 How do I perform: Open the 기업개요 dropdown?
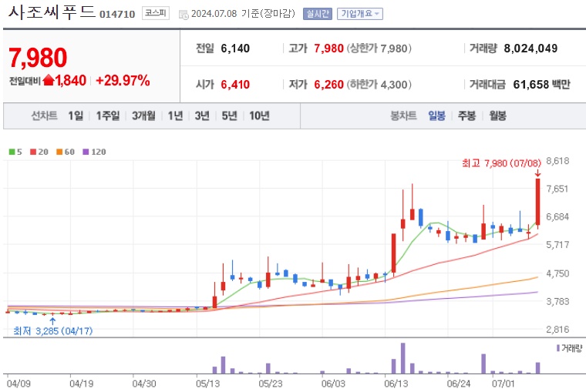360,14
